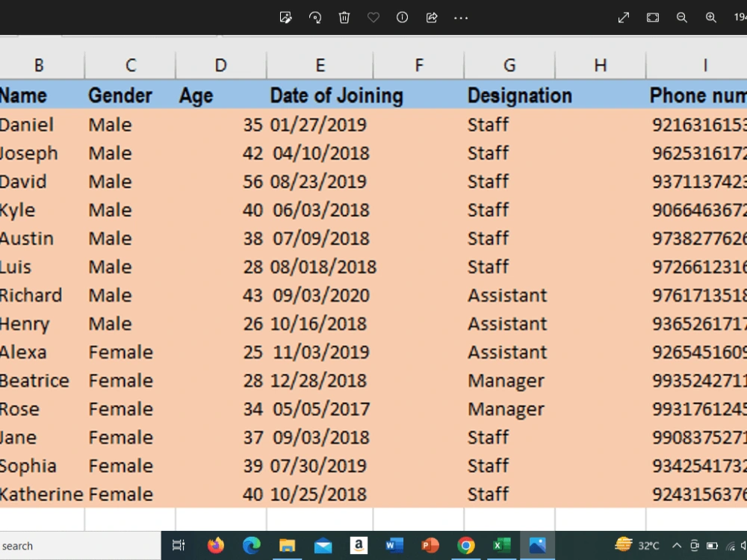Select column header C

(x=130, y=65)
